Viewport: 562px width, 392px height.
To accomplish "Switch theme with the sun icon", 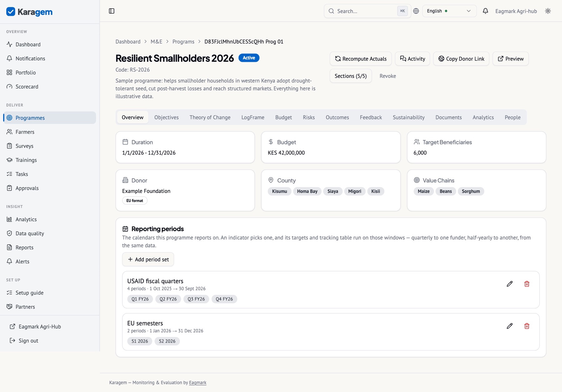I will pos(548,11).
